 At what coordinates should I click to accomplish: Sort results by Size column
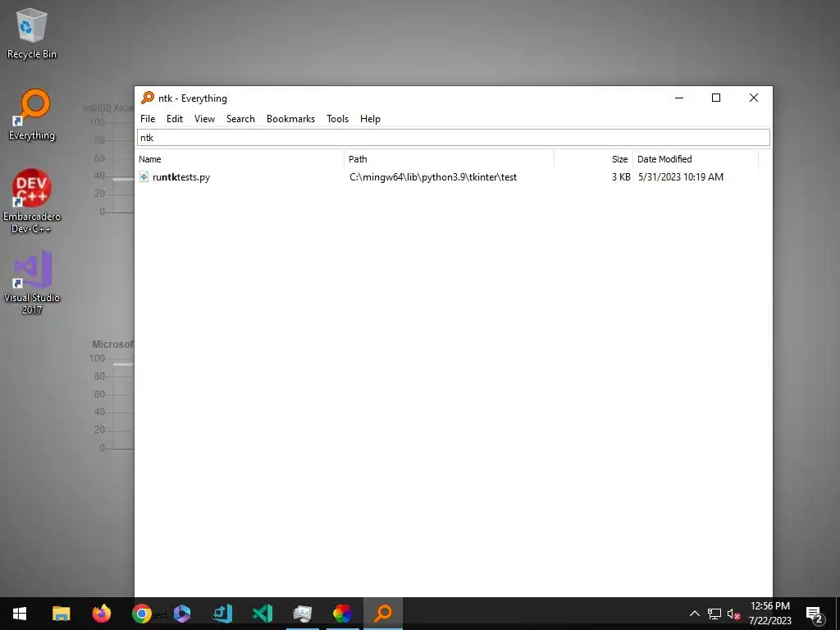pyautogui.click(x=594, y=159)
